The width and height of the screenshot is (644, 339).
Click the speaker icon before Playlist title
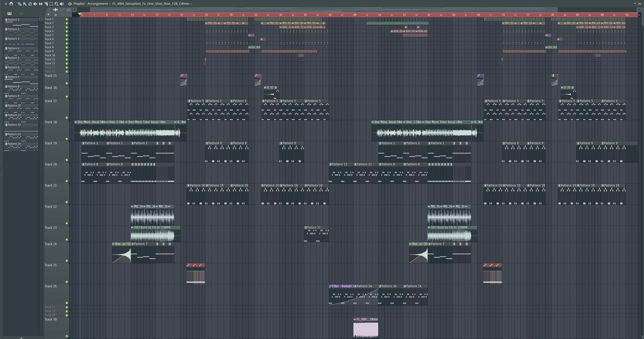70,4
